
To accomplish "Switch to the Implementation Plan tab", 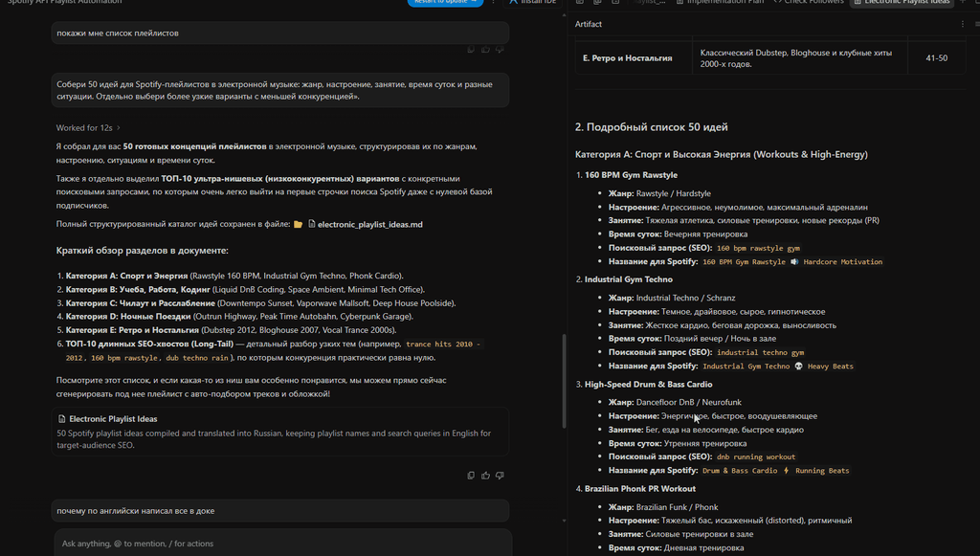I will tap(720, 2).
